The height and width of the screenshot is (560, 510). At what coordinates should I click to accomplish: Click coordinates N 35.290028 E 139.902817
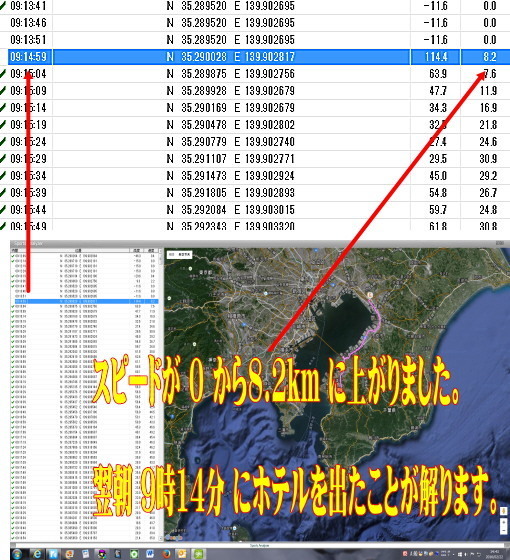pyautogui.click(x=231, y=56)
